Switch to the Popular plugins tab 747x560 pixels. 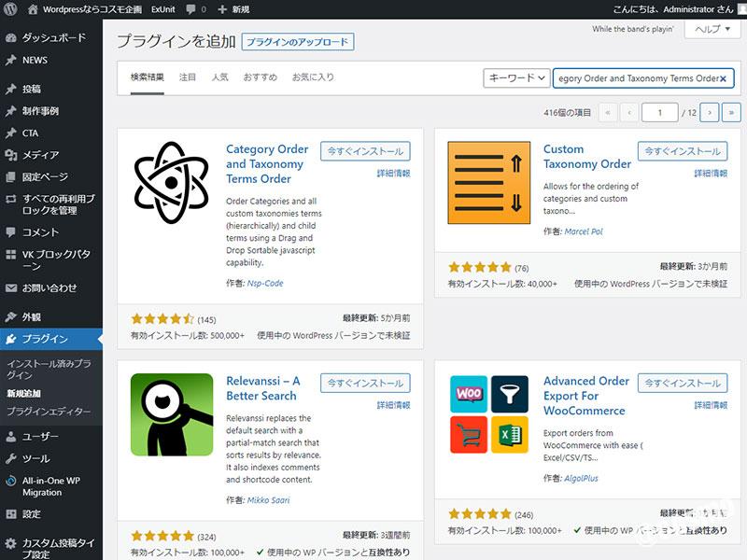pos(219,77)
